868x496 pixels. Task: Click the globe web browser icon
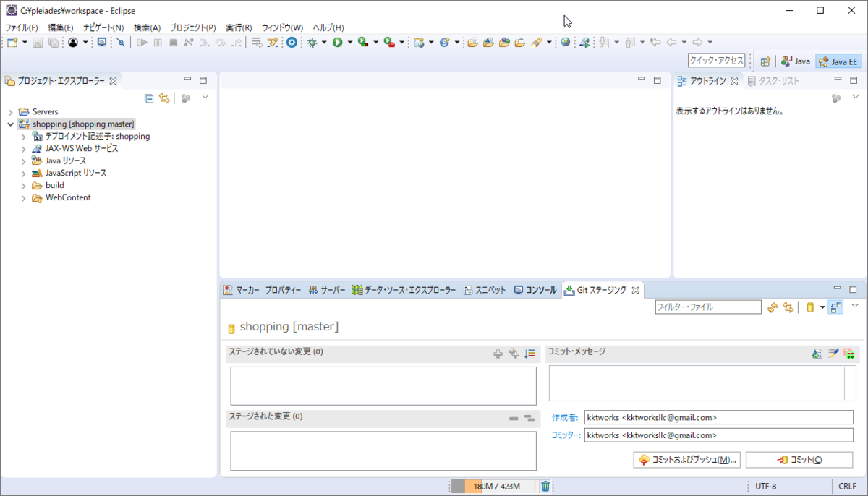tap(565, 43)
